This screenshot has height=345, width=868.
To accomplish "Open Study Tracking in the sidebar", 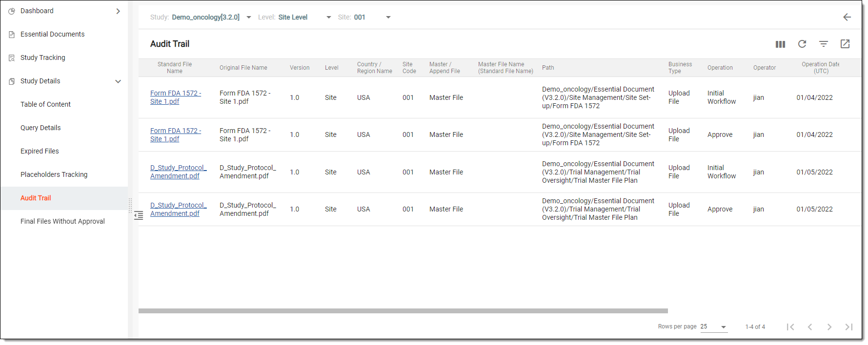I will [43, 57].
